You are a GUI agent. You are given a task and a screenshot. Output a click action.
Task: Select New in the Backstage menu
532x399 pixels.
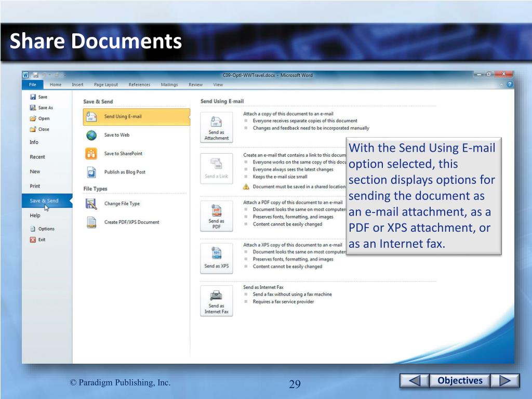tap(35, 171)
